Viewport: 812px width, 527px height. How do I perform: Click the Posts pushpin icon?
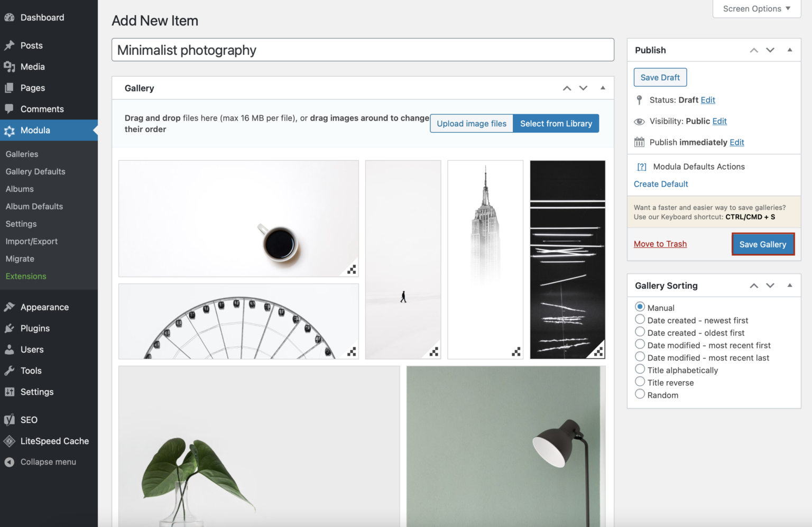pos(9,45)
